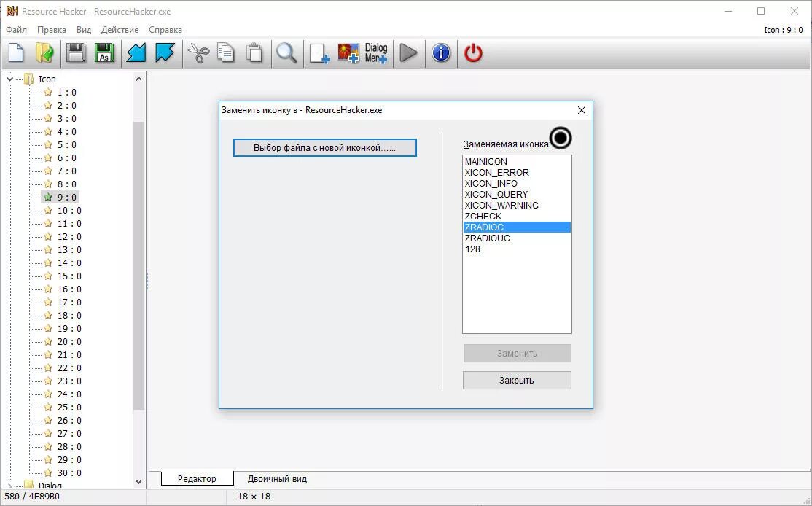Click the star icon of item 15 : 0

48,276
